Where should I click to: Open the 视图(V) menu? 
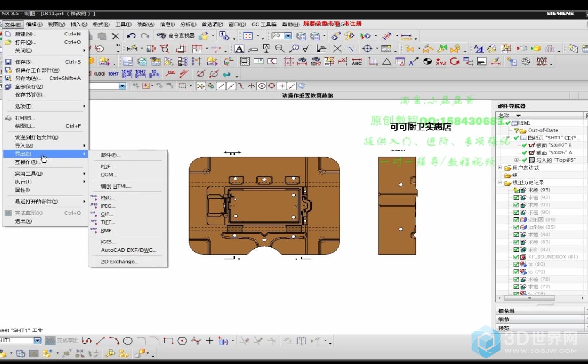point(57,25)
